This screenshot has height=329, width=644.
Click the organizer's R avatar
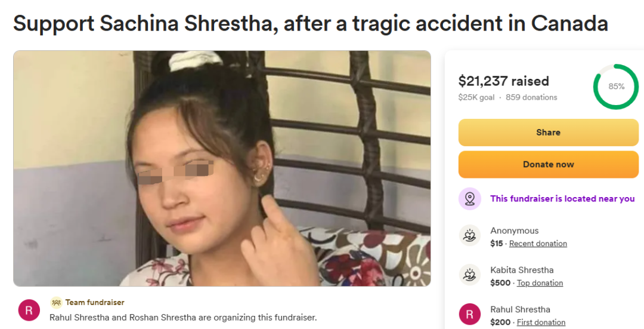point(29,310)
